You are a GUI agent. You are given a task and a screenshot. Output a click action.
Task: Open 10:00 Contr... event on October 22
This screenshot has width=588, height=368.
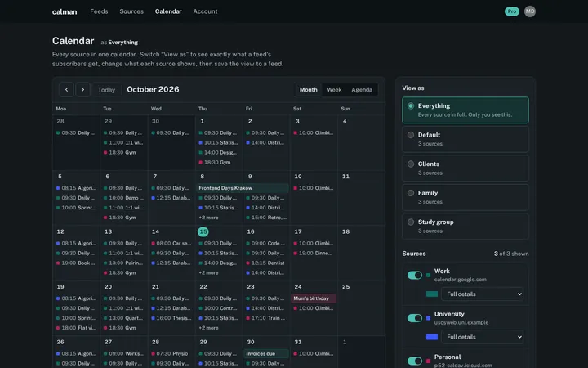click(219, 308)
